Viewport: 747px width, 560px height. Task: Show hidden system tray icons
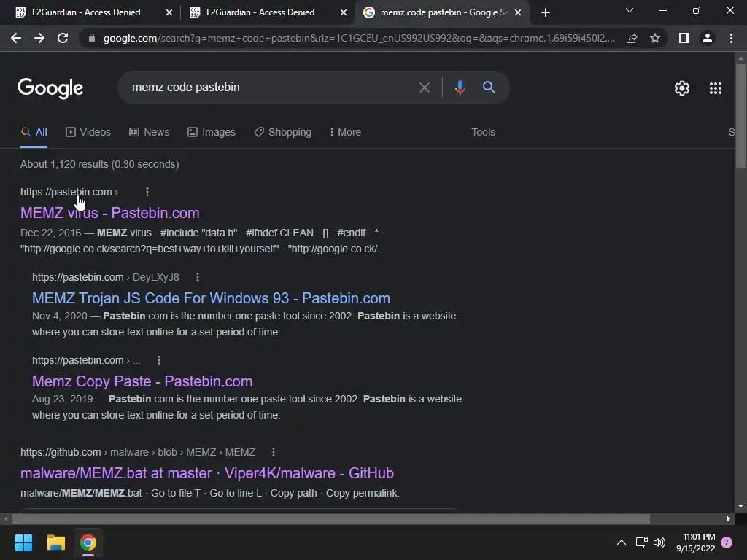click(x=622, y=542)
